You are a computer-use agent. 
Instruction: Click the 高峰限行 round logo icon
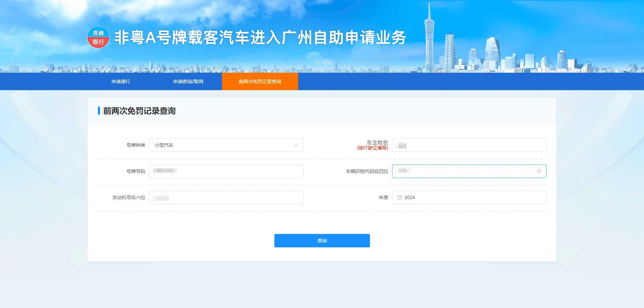98,38
